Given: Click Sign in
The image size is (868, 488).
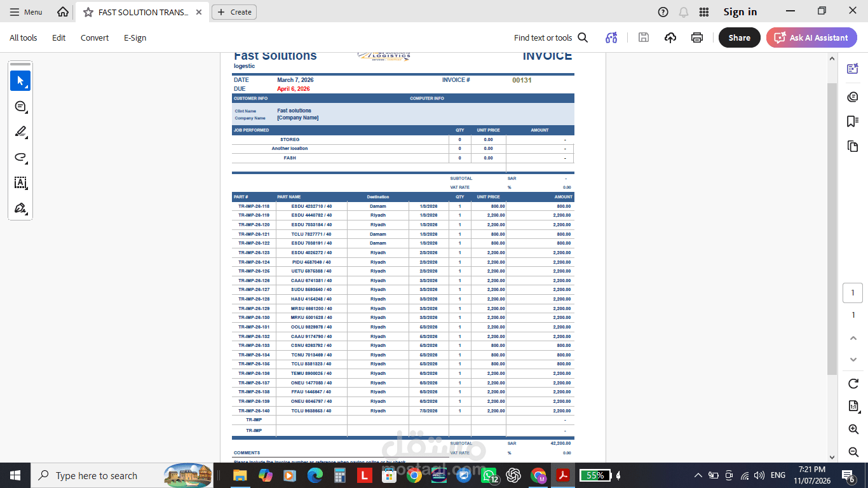Looking at the screenshot, I should click(740, 12).
